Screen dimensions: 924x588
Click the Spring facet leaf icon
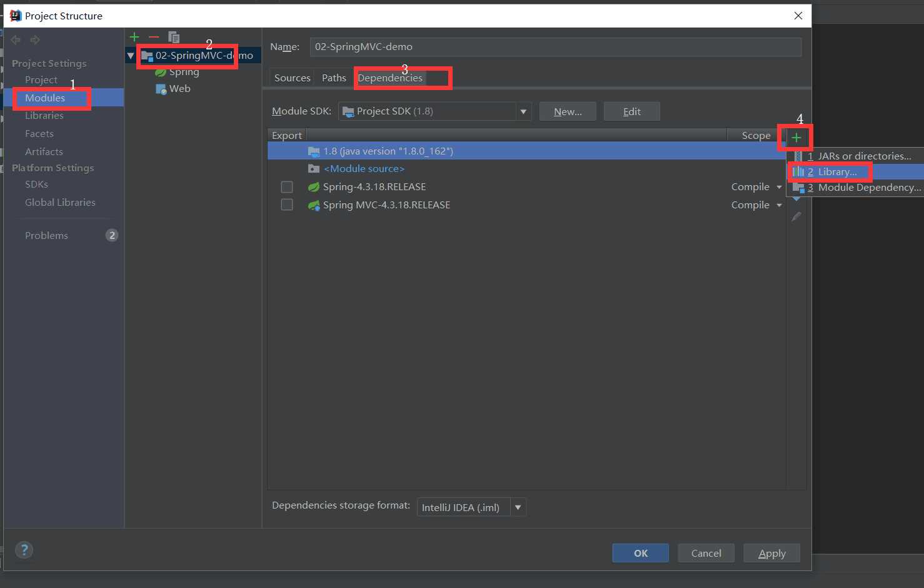point(161,73)
